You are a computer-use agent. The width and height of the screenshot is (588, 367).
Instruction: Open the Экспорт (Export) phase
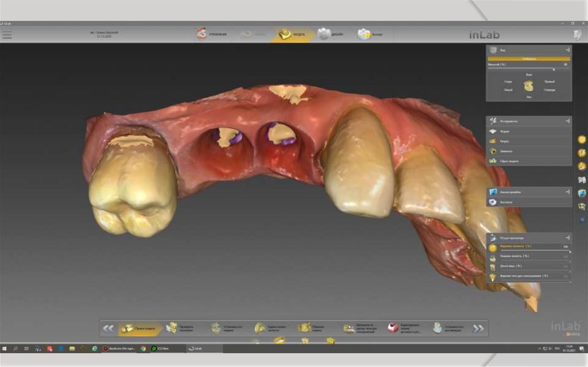pos(370,34)
